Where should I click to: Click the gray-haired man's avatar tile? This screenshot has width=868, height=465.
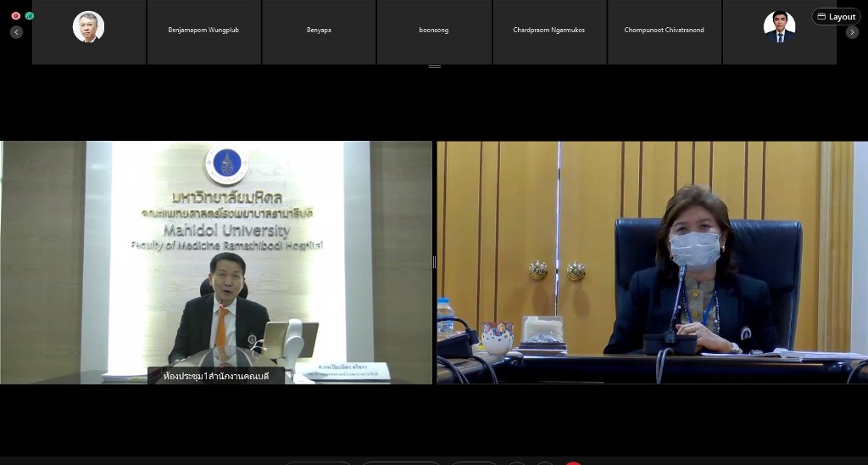(x=88, y=31)
